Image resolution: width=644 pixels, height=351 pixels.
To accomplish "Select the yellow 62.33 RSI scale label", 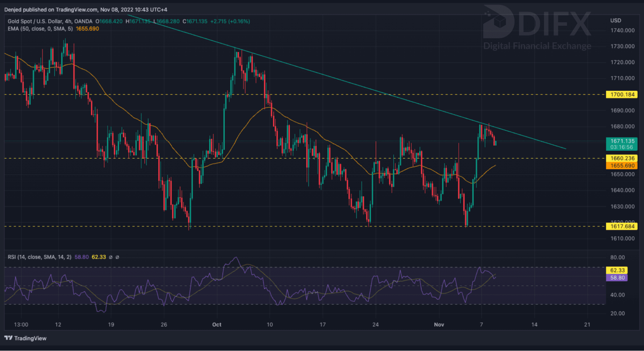I will click(617, 270).
